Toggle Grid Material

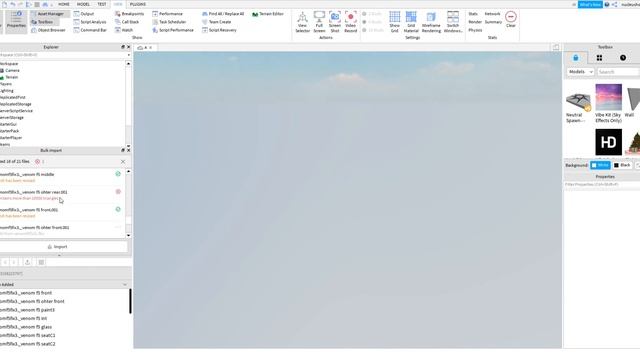411,22
